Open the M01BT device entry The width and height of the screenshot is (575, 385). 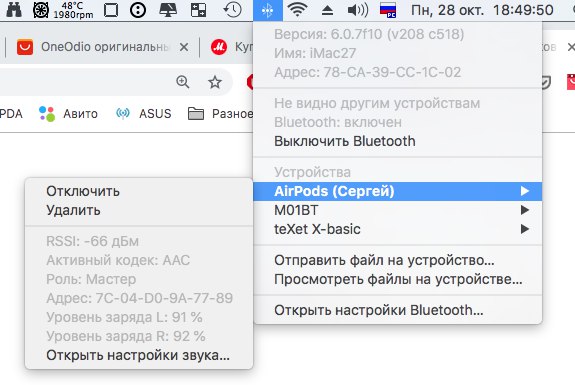point(398,210)
